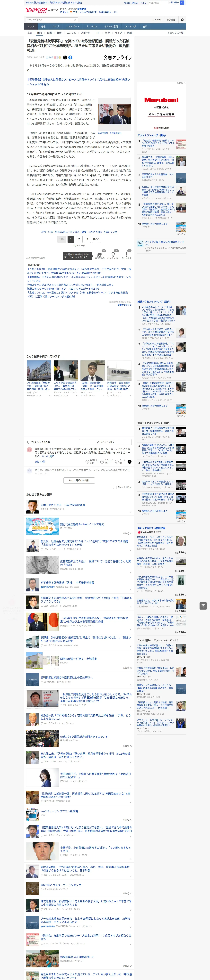Viewport: 210px width, 980px height.
Task: Open 国際 category in sub navigation
Action: (x=49, y=33)
